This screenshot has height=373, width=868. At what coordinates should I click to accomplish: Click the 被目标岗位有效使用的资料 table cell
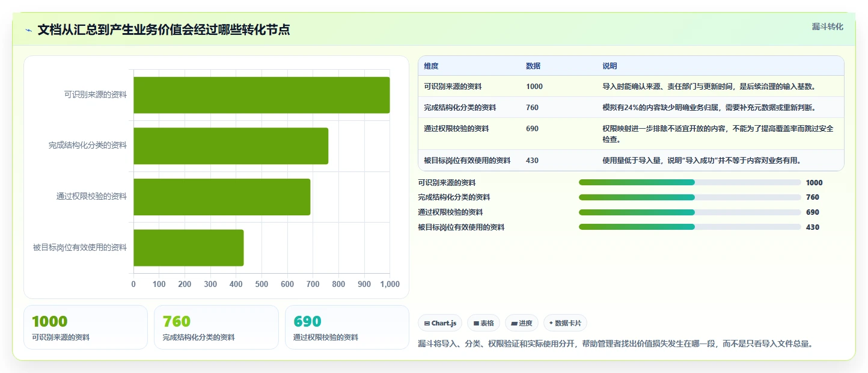click(467, 161)
